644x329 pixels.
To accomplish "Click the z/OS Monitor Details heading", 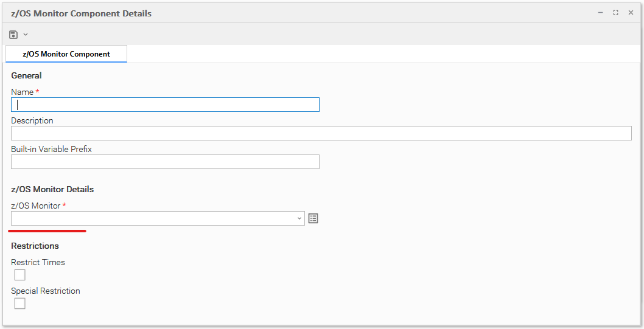I will pyautogui.click(x=52, y=189).
